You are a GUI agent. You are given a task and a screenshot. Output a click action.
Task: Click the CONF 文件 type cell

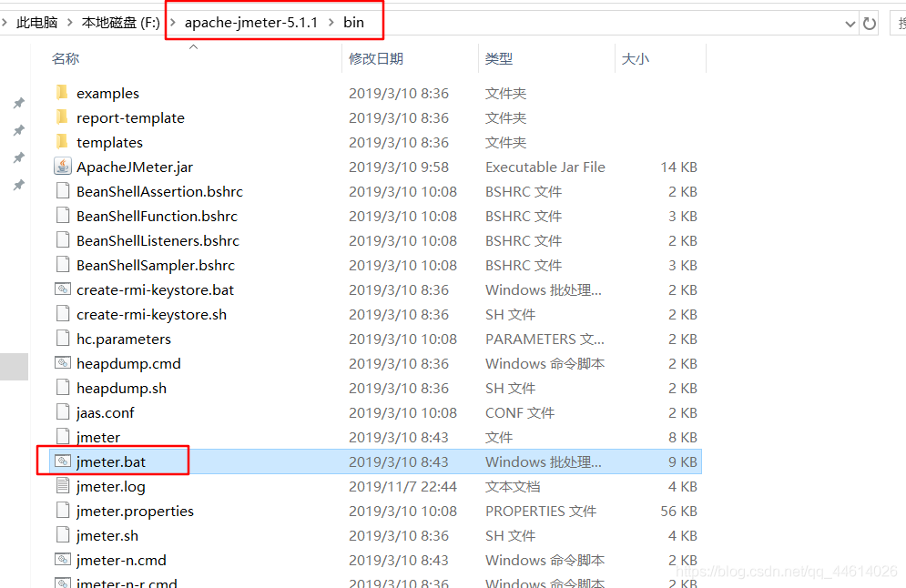coord(520,413)
